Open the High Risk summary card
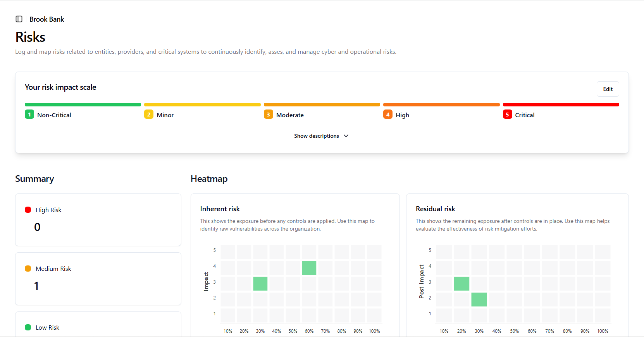Viewport: 644px width, 337px height. (98, 220)
